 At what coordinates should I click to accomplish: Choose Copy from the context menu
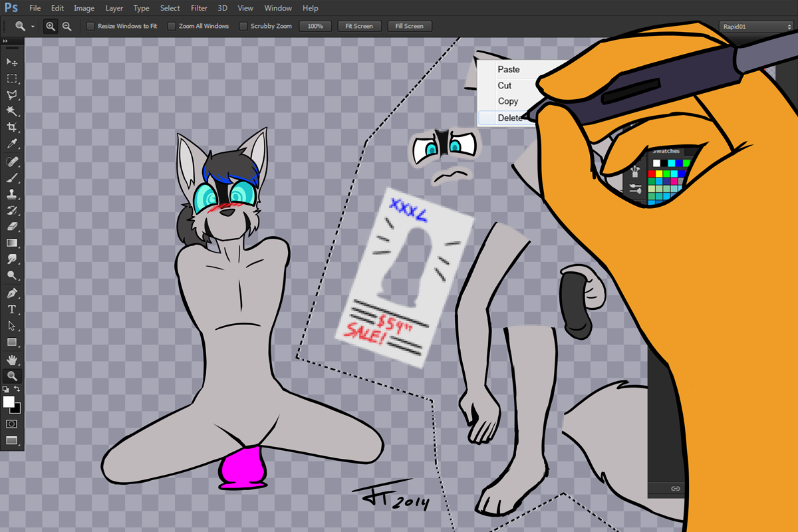point(509,101)
